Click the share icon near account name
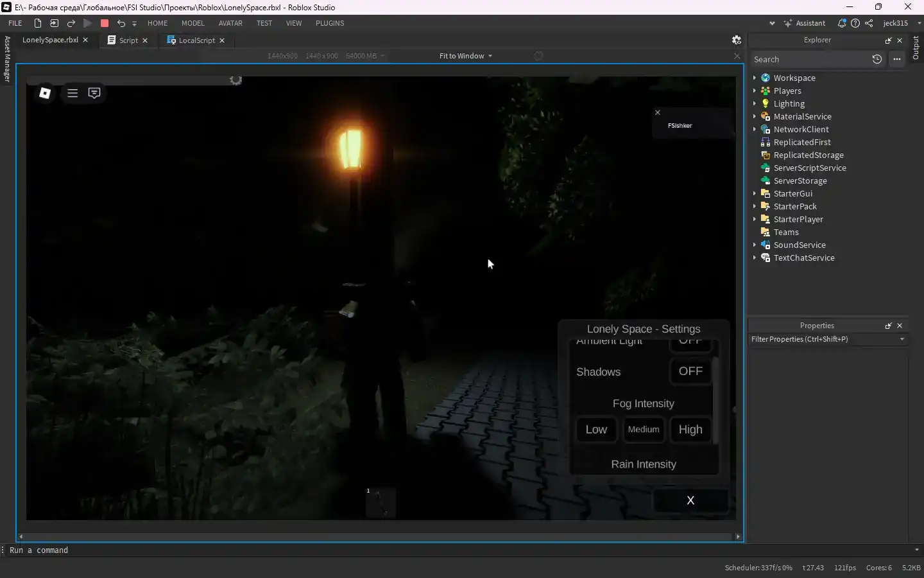Screen dimensions: 924x578 [x=869, y=23]
